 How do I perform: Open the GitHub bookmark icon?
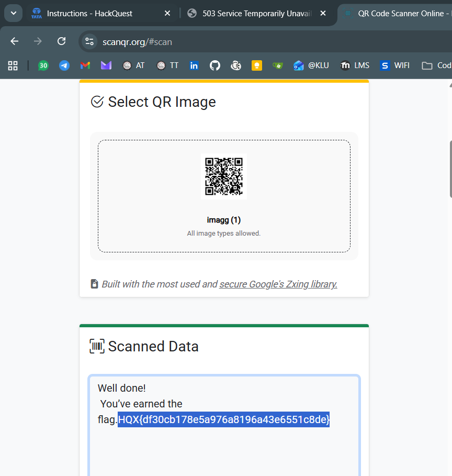(x=215, y=65)
